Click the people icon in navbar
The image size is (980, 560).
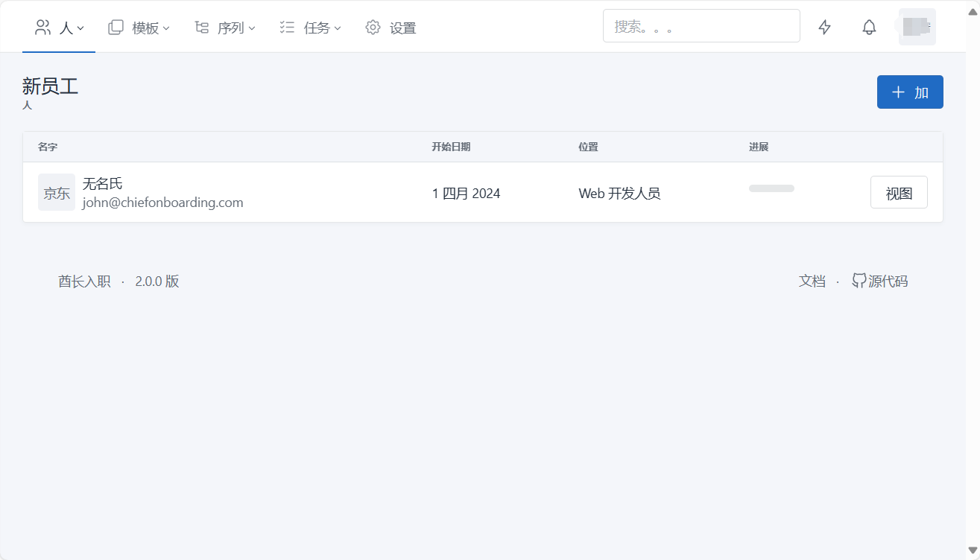(43, 28)
